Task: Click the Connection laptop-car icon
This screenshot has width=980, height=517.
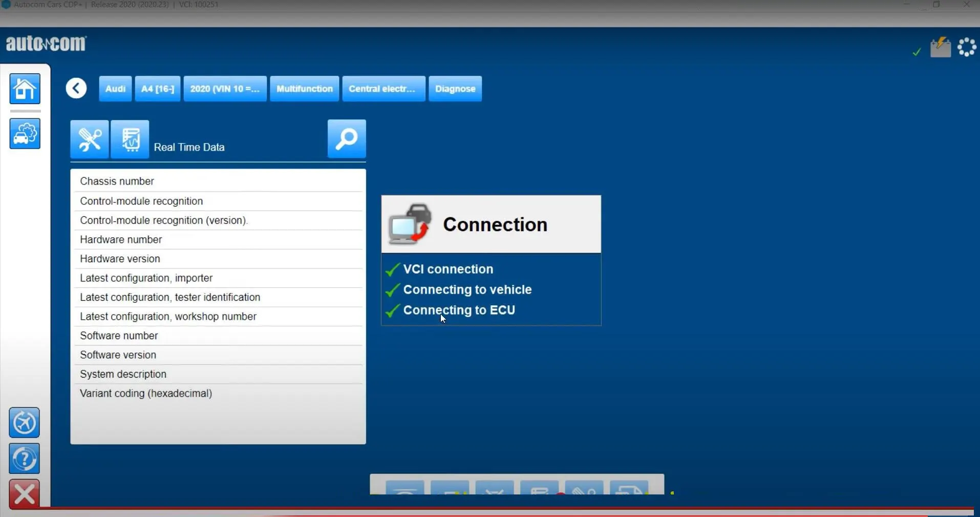Action: (x=410, y=224)
